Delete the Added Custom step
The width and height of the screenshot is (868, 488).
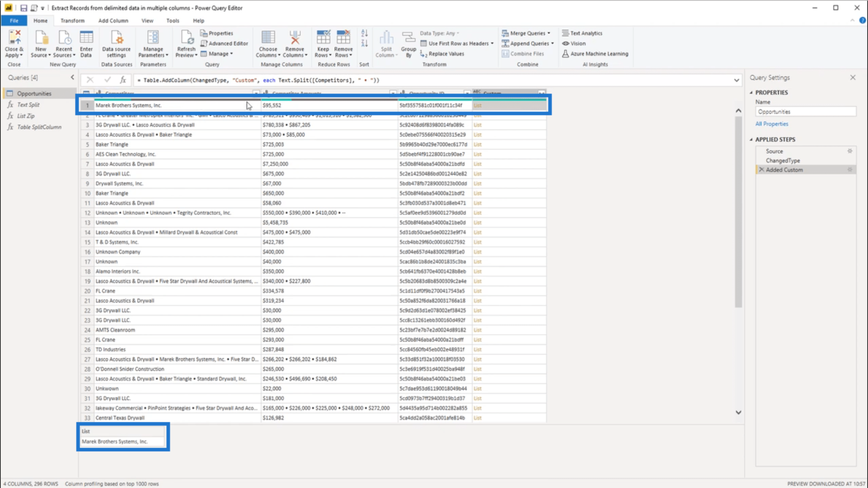(x=761, y=170)
